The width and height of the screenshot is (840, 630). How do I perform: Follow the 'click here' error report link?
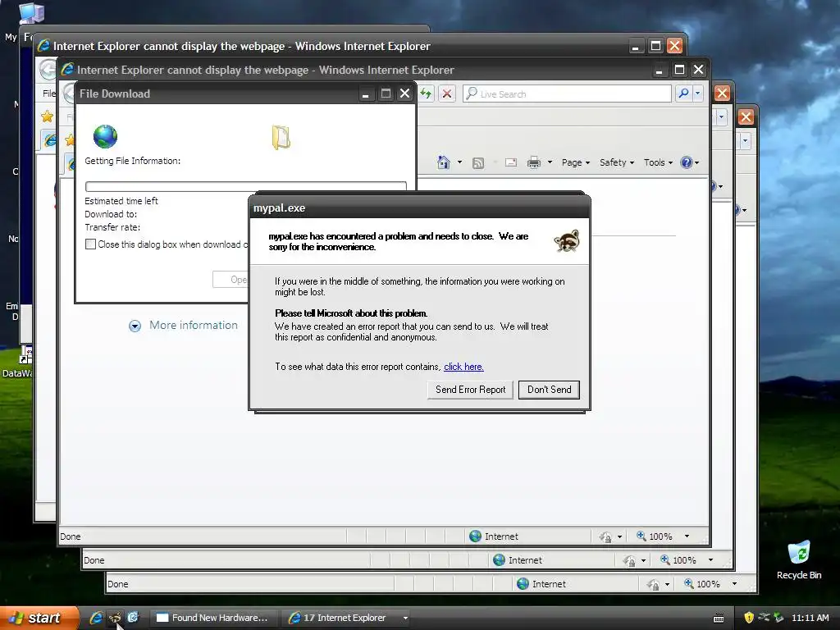coord(463,367)
